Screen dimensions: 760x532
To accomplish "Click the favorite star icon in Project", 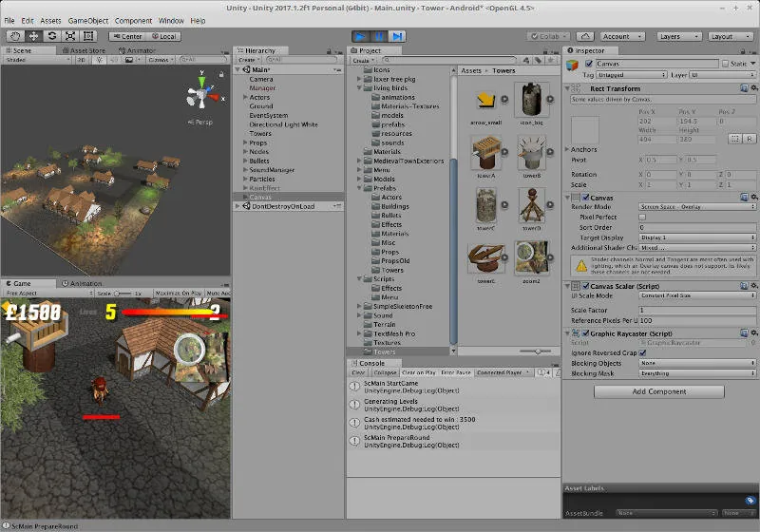I will point(551,60).
